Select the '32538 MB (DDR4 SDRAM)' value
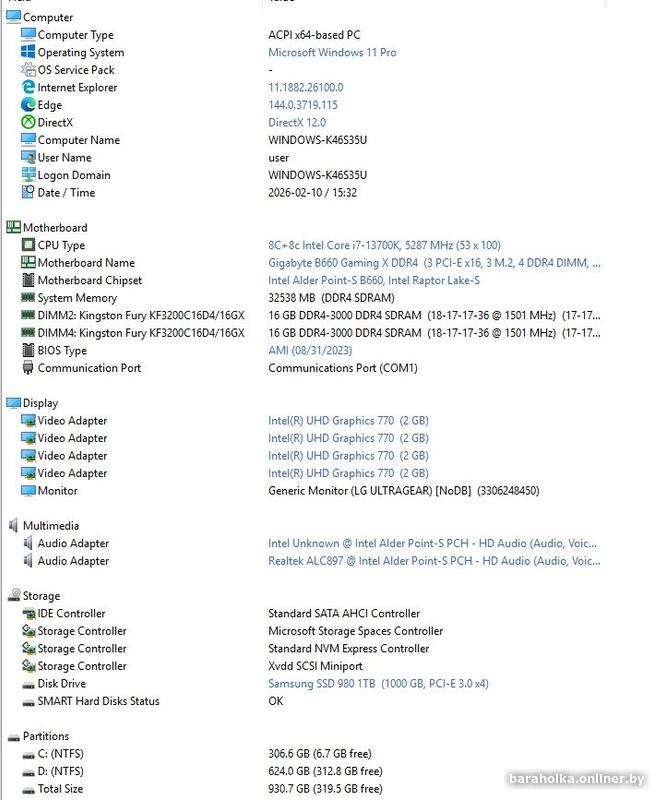The height and width of the screenshot is (800, 665). 331,297
